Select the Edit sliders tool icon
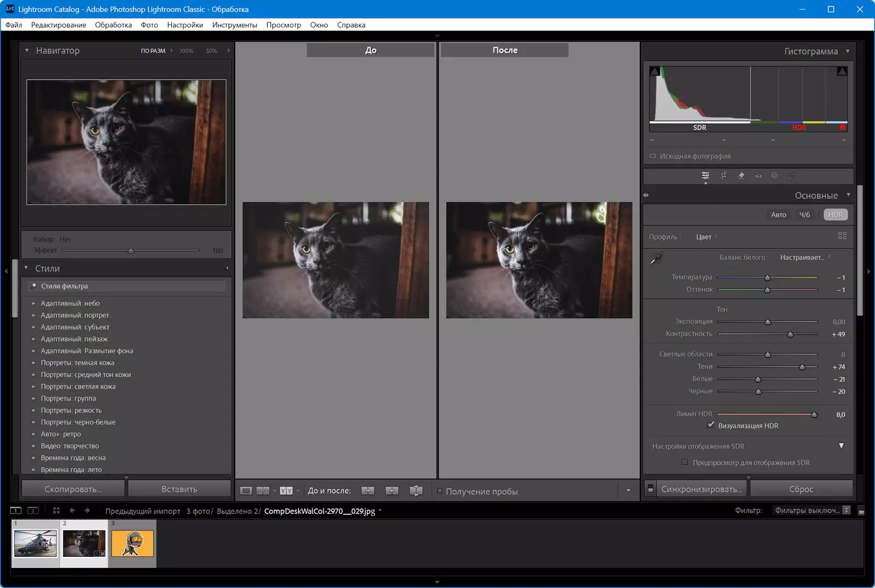This screenshot has width=875, height=588. click(x=705, y=175)
